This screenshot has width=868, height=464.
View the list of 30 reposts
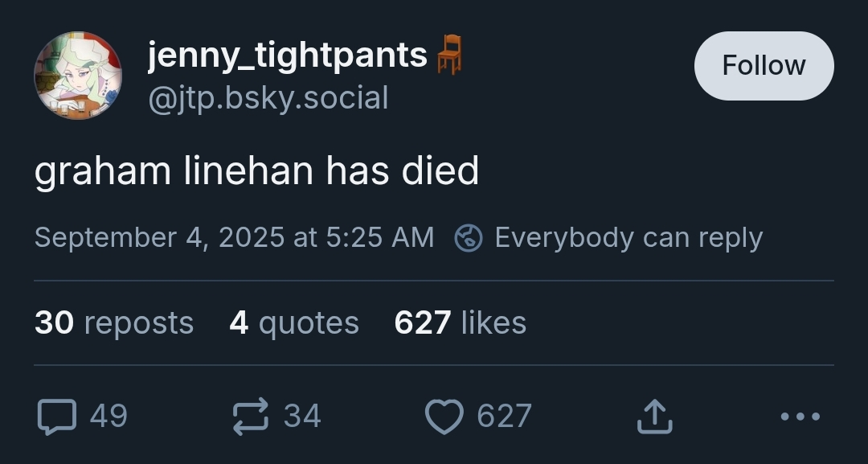[114, 322]
